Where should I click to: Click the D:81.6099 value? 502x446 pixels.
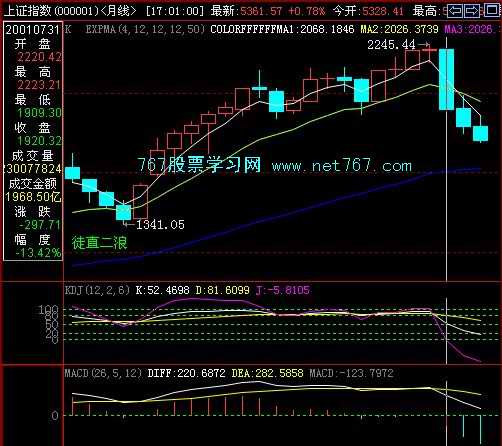tap(222, 290)
